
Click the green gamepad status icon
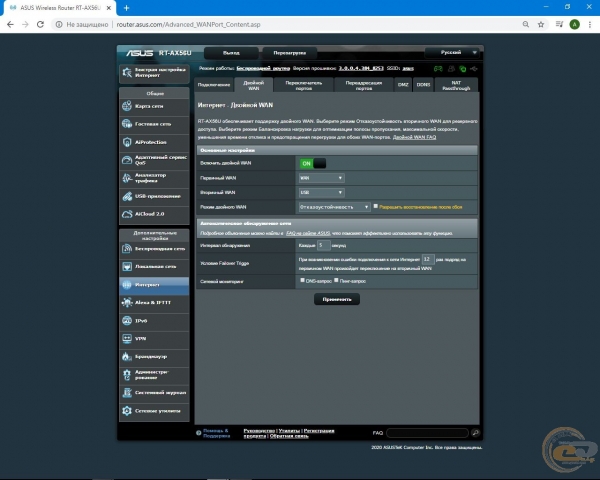coord(438,69)
